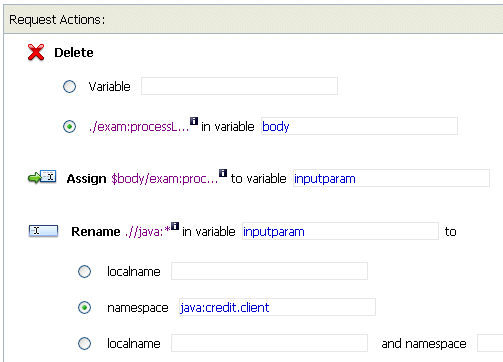This screenshot has width=503, height=362.
Task: Open the .//java:* XPath expression link
Action: click(148, 231)
